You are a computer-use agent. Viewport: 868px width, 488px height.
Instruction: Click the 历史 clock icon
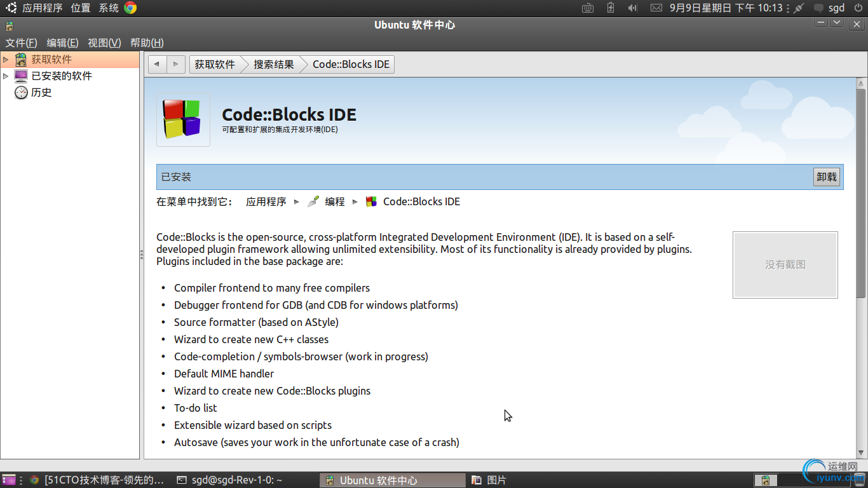(21, 92)
